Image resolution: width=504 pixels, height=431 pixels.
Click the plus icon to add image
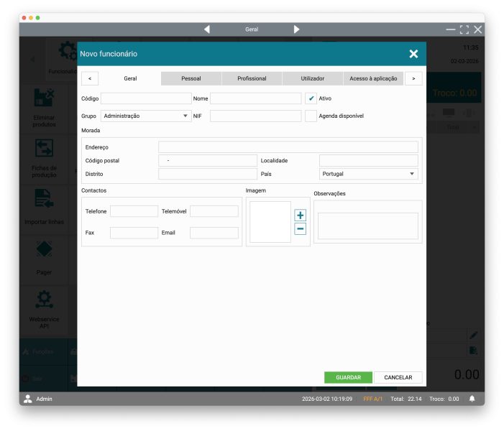pyautogui.click(x=300, y=215)
